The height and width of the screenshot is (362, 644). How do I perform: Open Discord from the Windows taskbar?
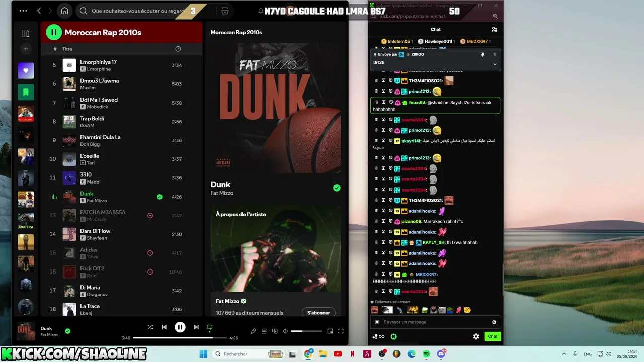[x=441, y=354]
